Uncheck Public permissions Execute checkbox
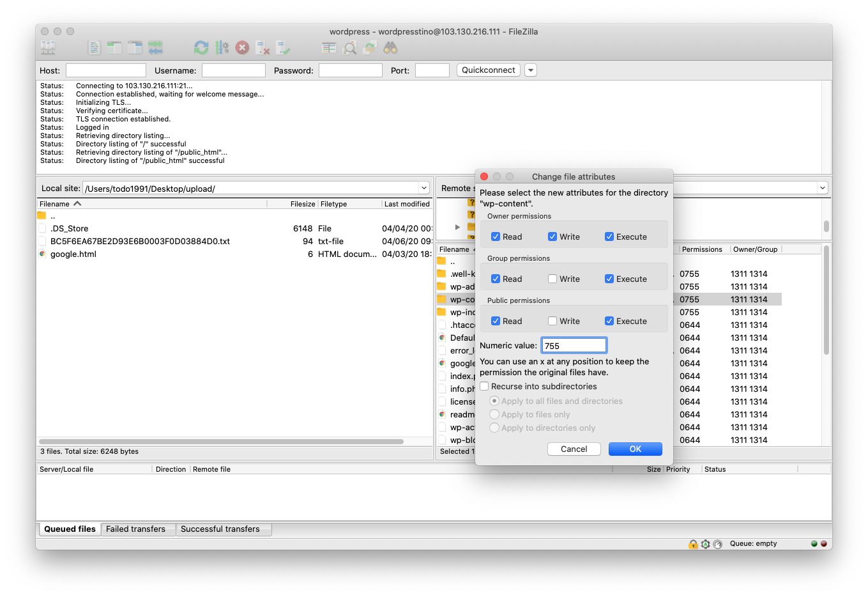868x597 pixels. pyautogui.click(x=609, y=321)
